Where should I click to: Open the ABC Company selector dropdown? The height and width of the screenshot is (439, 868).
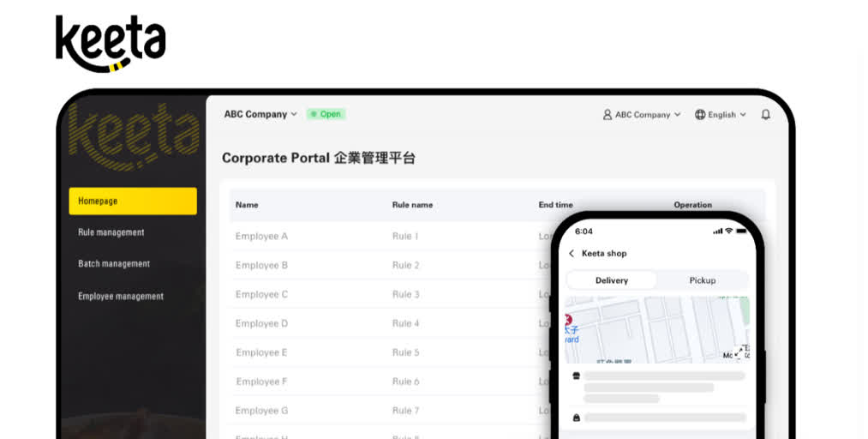tap(260, 114)
